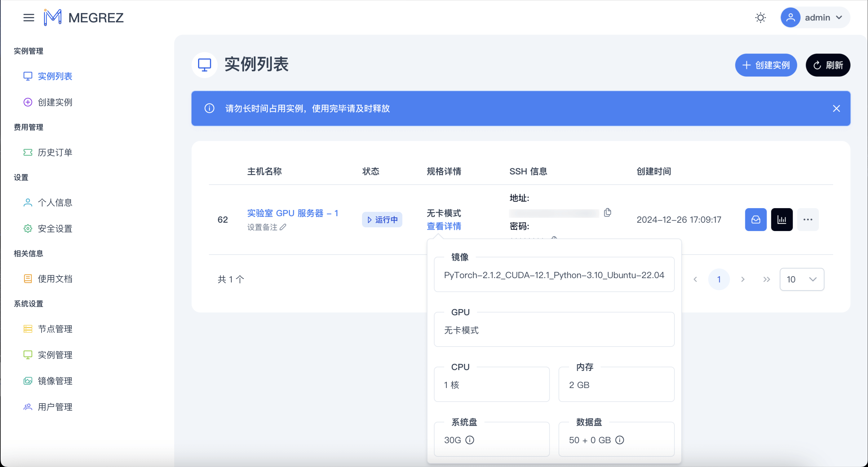The height and width of the screenshot is (467, 868).
Task: Open 节点管理 in the sidebar
Action: coord(55,329)
